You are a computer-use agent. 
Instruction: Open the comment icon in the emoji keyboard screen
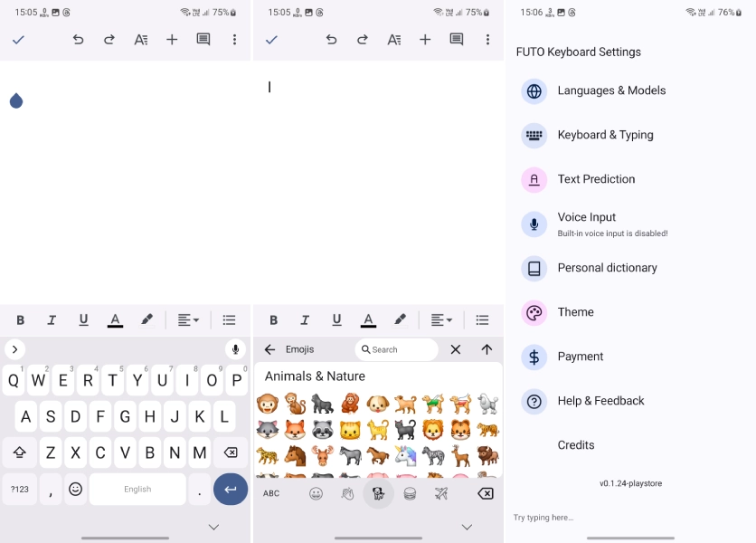tap(456, 40)
